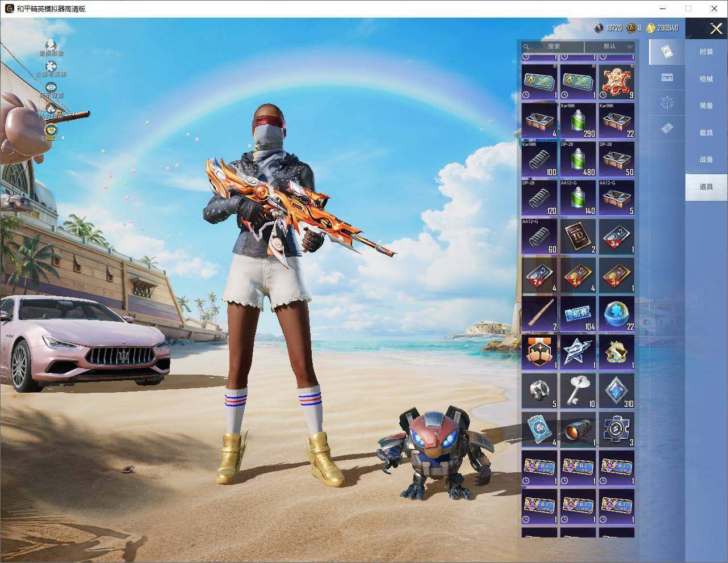Image resolution: width=728 pixels, height=563 pixels.
Task: Select the Kar98K crate with count 22
Action: coord(617,120)
